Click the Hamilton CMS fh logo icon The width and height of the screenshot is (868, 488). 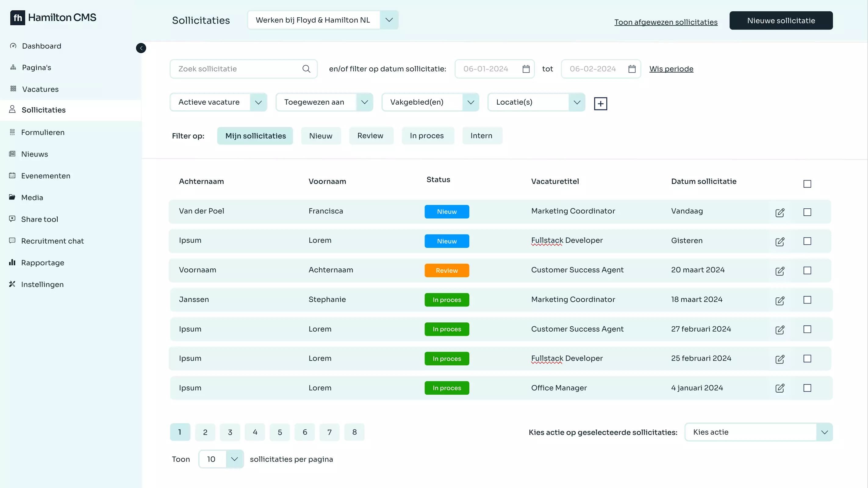(x=17, y=17)
